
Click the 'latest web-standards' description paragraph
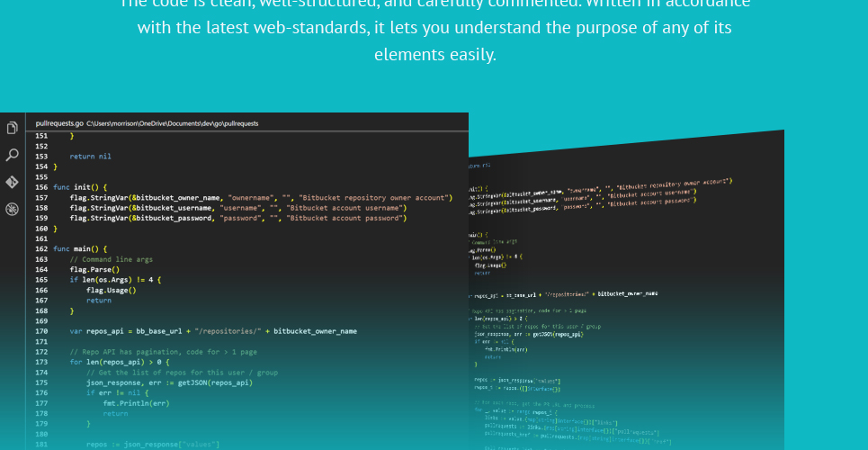click(x=434, y=28)
